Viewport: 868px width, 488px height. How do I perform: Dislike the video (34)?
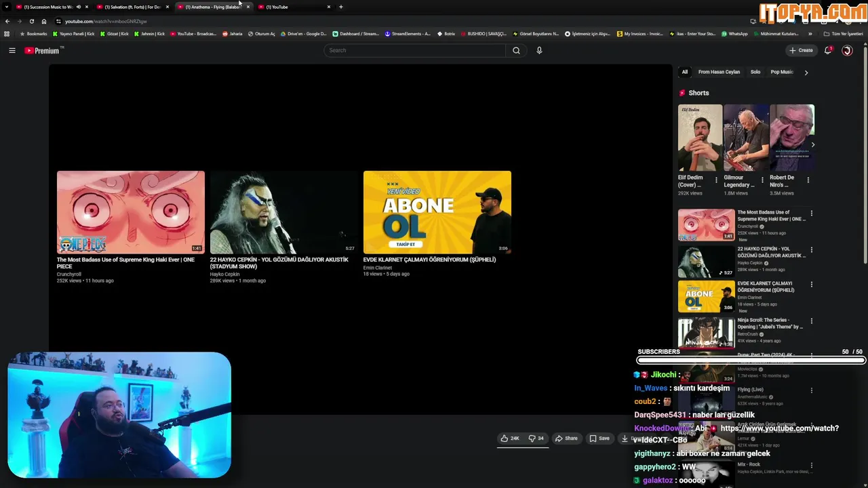(x=536, y=439)
